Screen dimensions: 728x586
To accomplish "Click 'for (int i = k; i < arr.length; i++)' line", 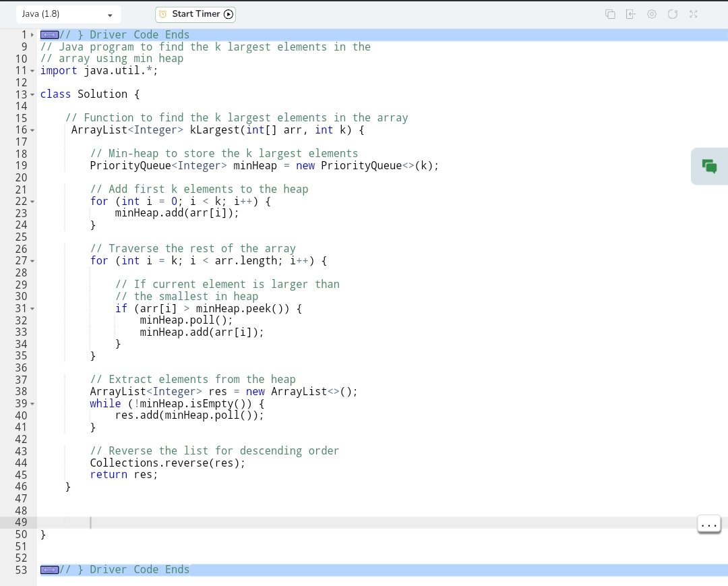I will click(208, 261).
